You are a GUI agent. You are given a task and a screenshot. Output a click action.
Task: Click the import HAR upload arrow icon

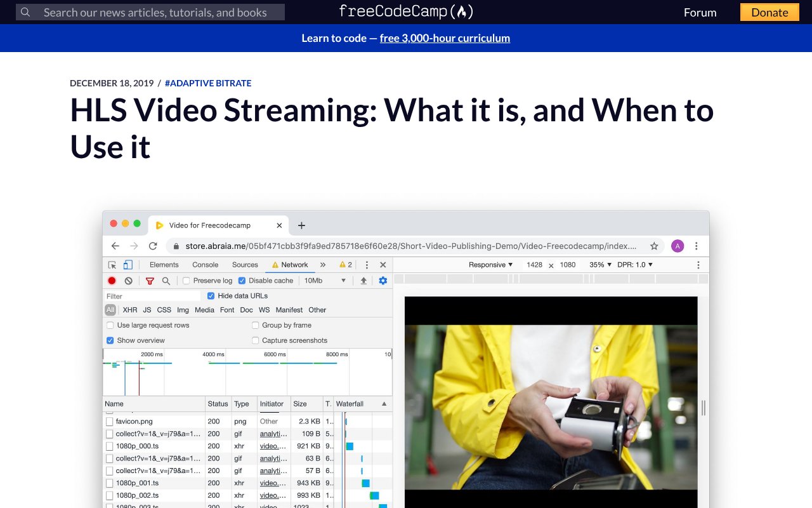point(363,281)
